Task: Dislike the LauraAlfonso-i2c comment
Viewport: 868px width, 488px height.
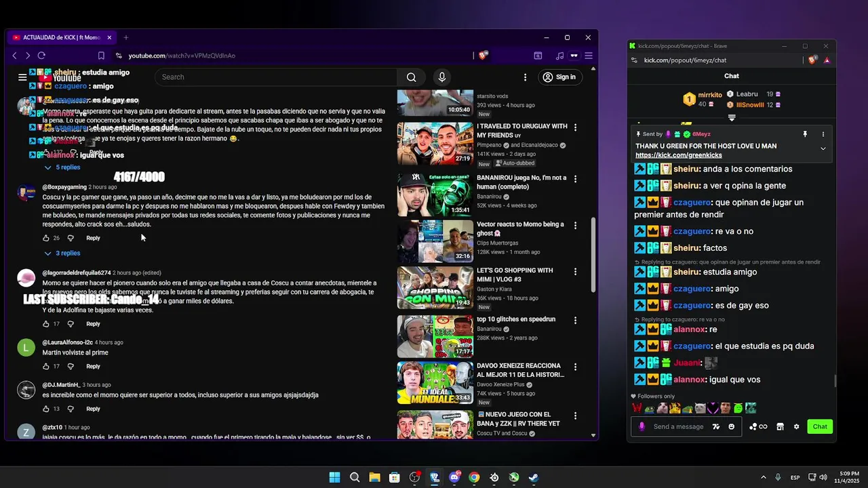Action: [71, 367]
